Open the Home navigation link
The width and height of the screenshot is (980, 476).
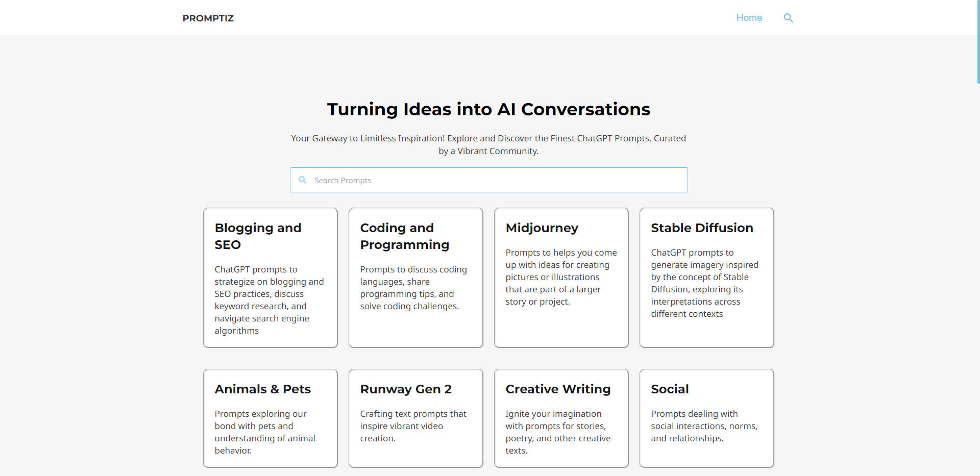pyautogui.click(x=749, y=18)
